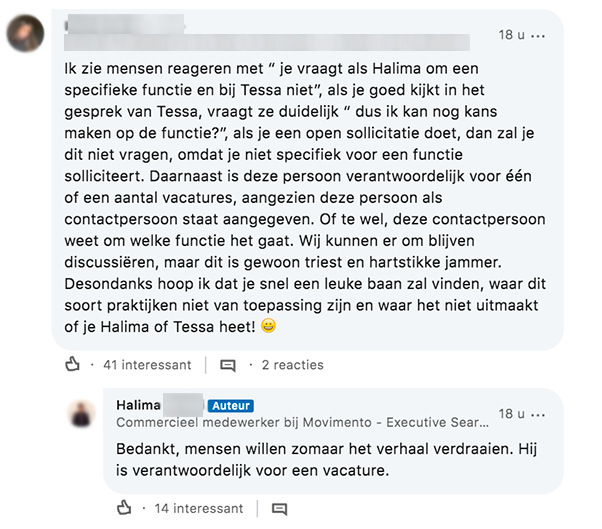Open Halima's profile picture
The image size is (602, 529).
(x=79, y=413)
